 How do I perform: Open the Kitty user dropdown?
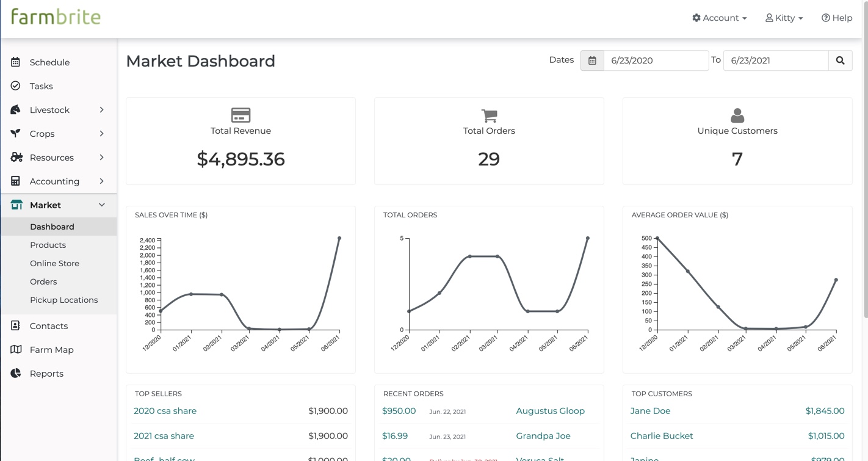[x=784, y=18]
